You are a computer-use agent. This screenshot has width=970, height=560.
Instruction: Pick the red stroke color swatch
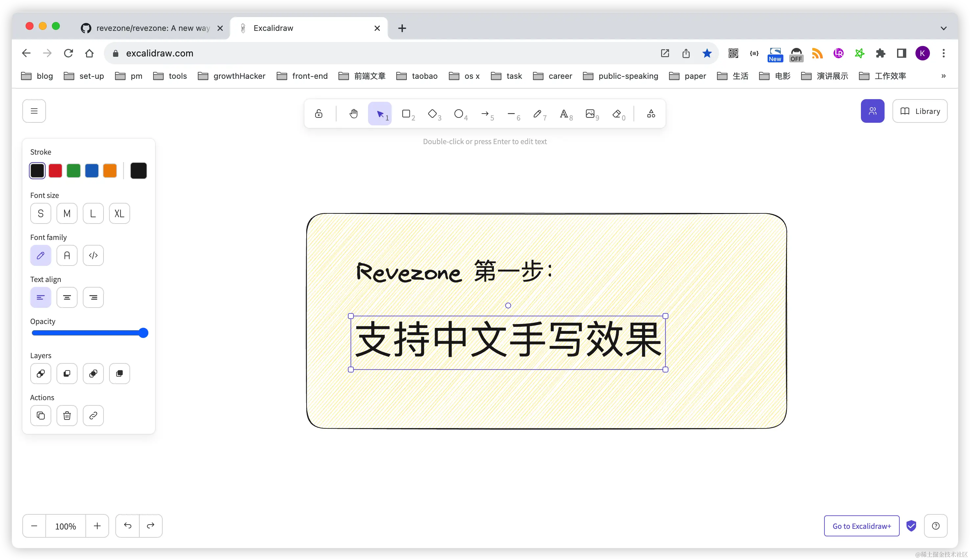(56, 171)
